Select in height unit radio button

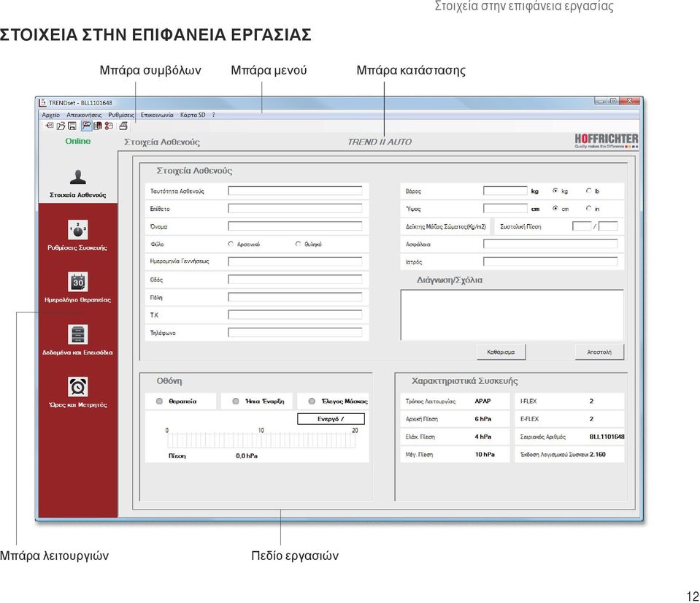point(589,209)
